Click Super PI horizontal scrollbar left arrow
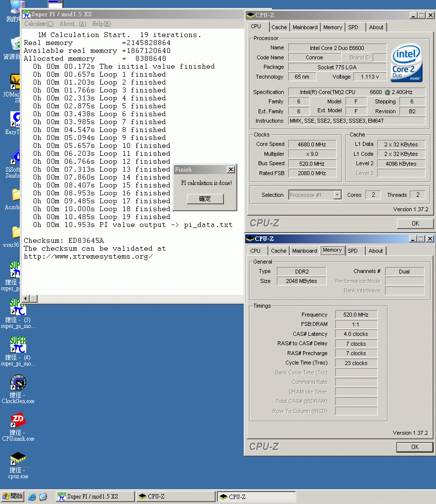This screenshot has height=504, width=436. [26, 299]
